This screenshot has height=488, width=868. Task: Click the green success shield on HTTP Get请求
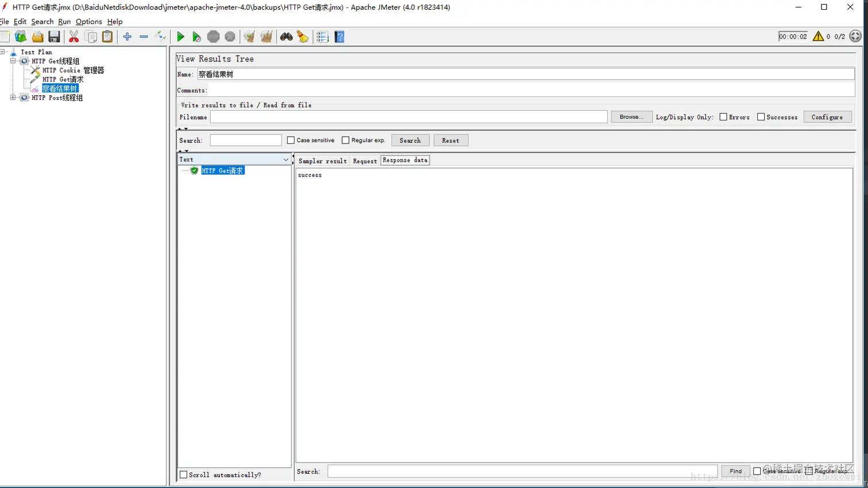195,171
